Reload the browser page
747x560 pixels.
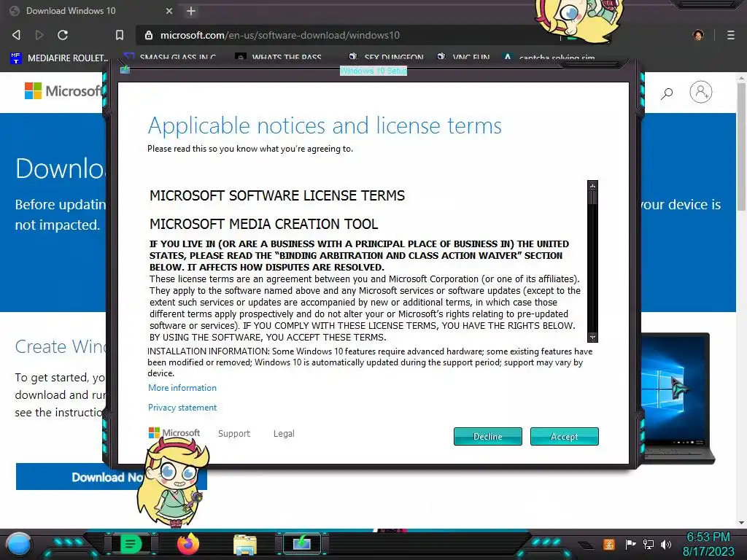point(63,35)
